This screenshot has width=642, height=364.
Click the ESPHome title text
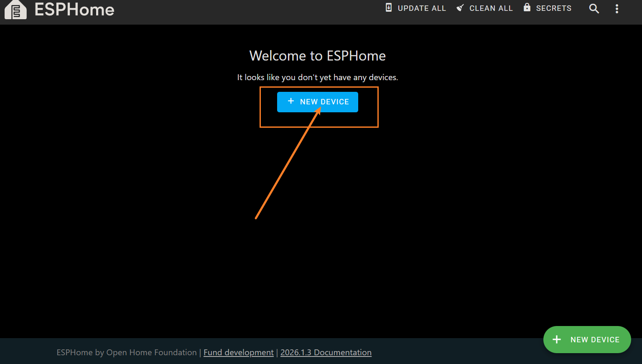[x=74, y=10]
